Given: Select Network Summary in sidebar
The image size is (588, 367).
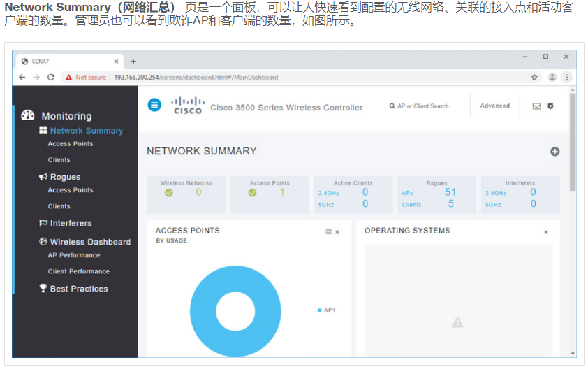Looking at the screenshot, I should click(86, 131).
